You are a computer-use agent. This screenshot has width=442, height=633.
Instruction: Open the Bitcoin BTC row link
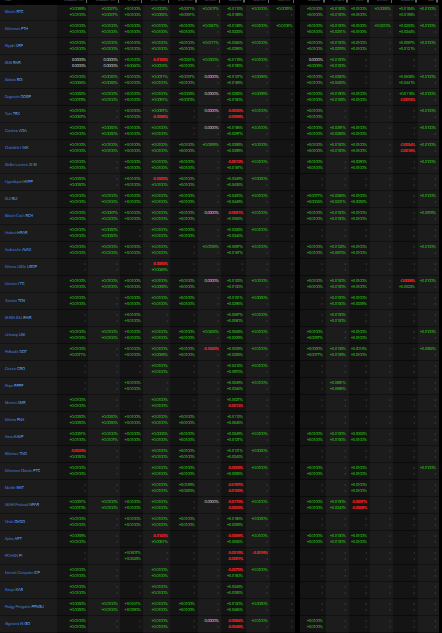pos(14,12)
